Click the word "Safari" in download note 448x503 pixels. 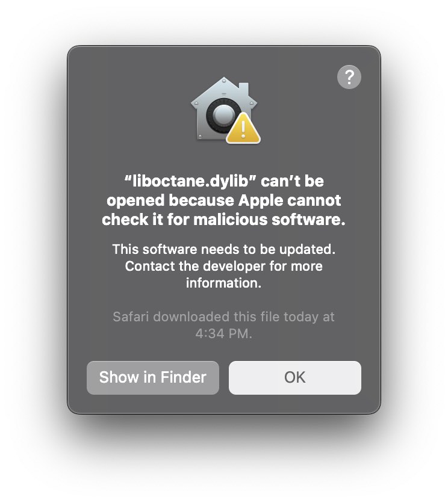(x=131, y=317)
